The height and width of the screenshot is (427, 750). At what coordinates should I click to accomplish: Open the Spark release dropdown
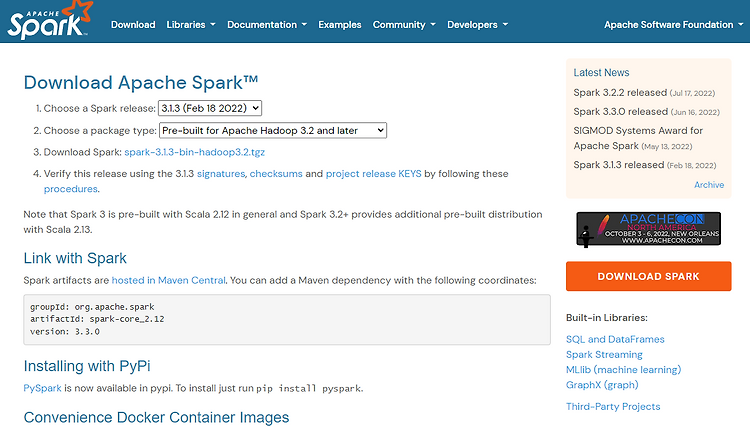(x=210, y=108)
